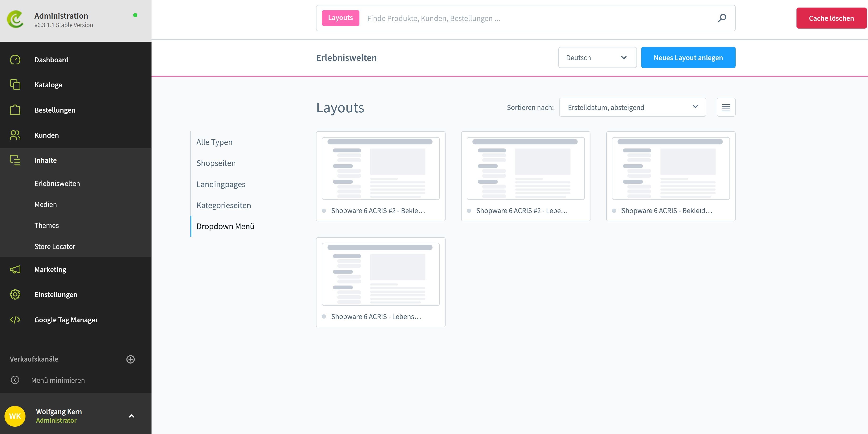Add a sales channel with plus icon

pos(131,359)
